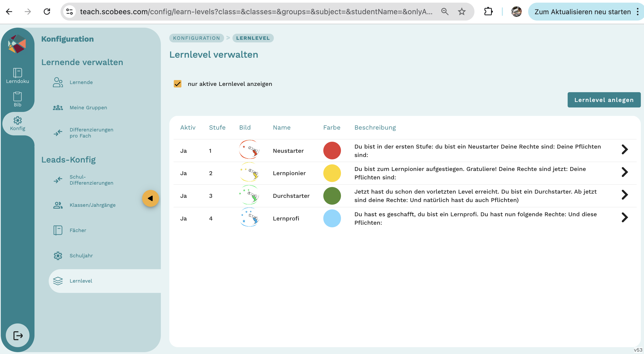Open Lernprofi details via chevron
The height and width of the screenshot is (354, 644).
tap(625, 218)
